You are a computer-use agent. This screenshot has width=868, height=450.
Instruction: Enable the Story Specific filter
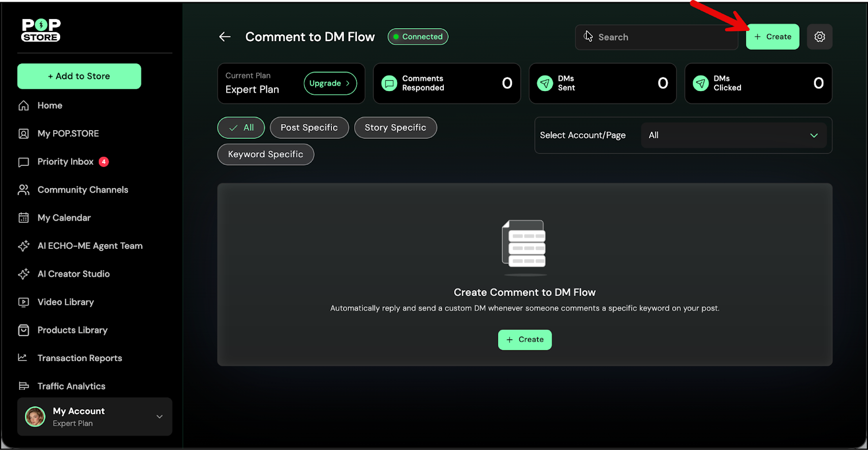(395, 128)
